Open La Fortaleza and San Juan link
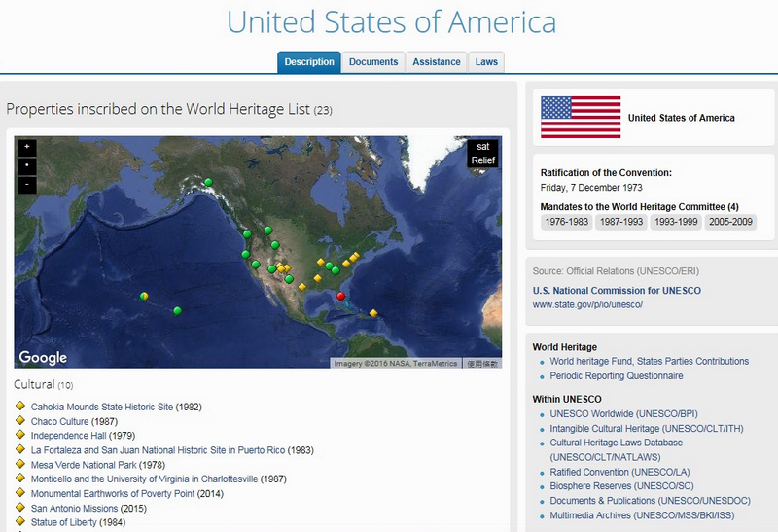Screen dimensions: 778x532 [158, 450]
